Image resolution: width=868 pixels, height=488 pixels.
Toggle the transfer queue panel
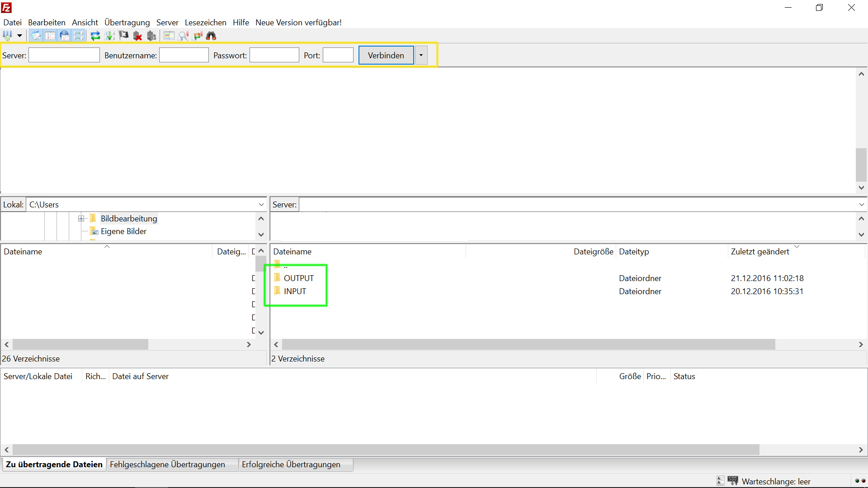(x=79, y=35)
